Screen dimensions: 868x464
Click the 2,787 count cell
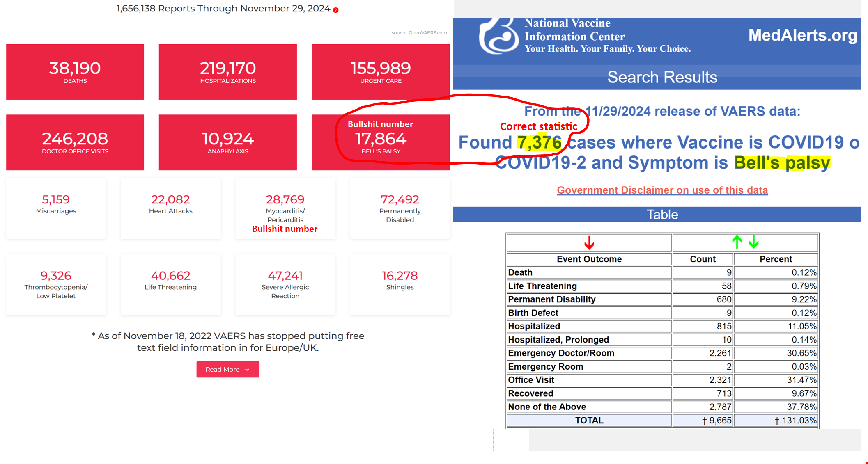pos(703,407)
